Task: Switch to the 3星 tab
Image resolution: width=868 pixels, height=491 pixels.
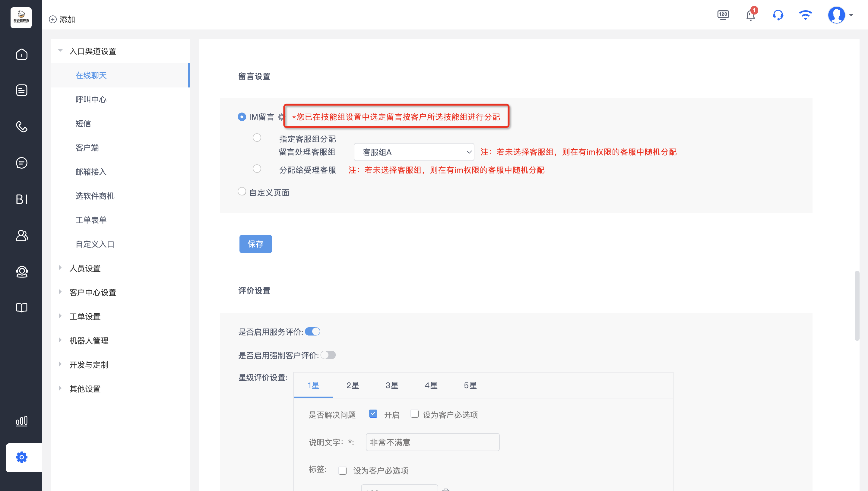Action: (x=391, y=385)
